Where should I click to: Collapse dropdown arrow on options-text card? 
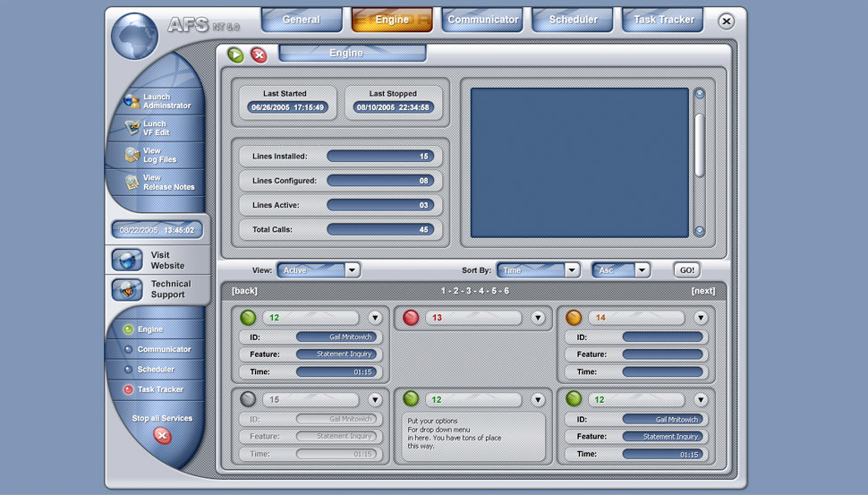[538, 400]
